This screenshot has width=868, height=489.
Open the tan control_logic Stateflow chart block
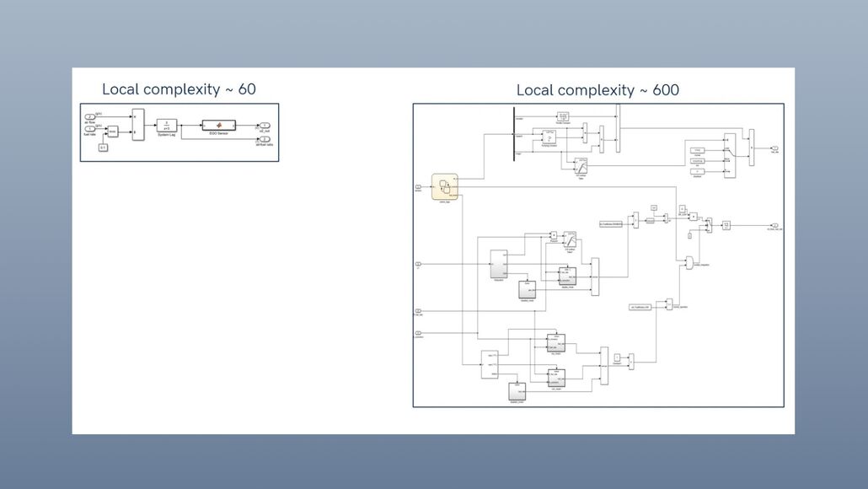[x=445, y=185]
